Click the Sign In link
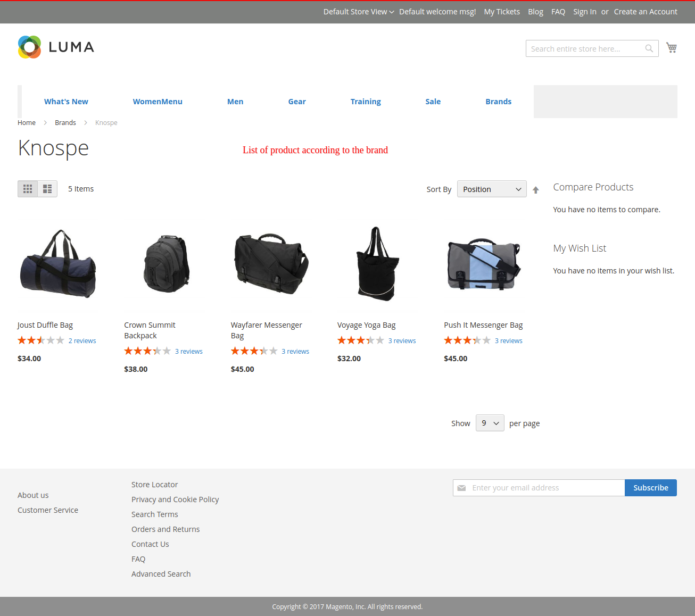 point(584,12)
